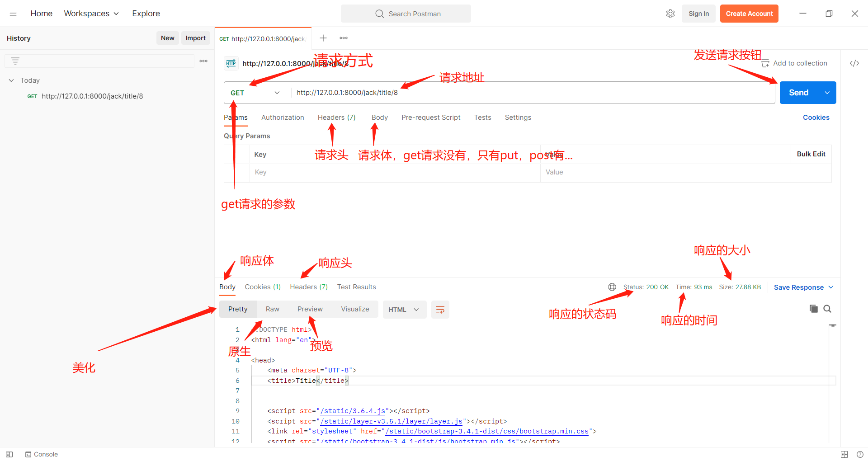This screenshot has width=868, height=461.
Task: Open the settings gear
Action: 670,14
